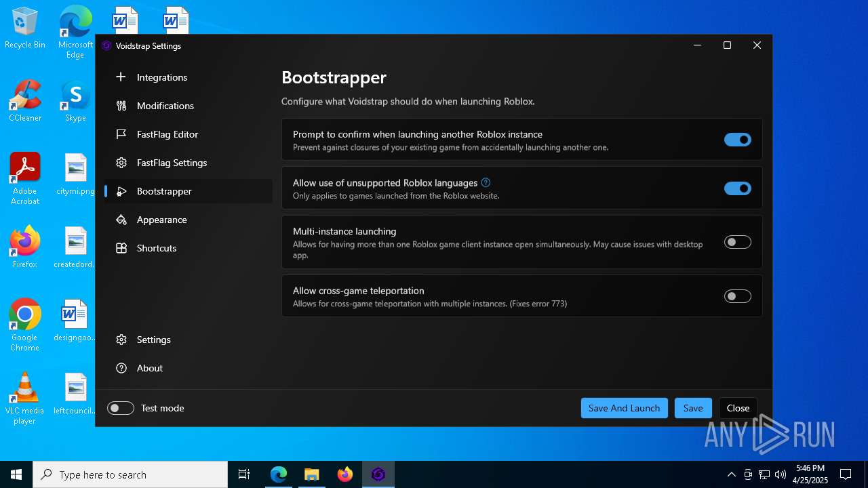Click the Close button at bottom right
868x488 pixels.
tap(738, 408)
